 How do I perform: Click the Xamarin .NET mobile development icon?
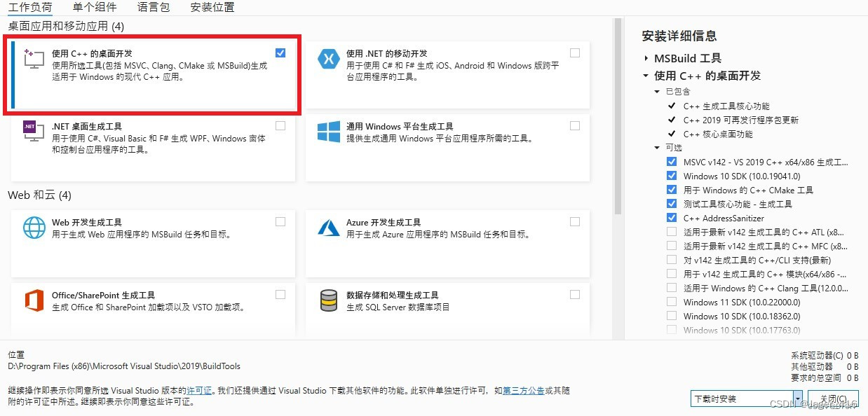(x=328, y=59)
